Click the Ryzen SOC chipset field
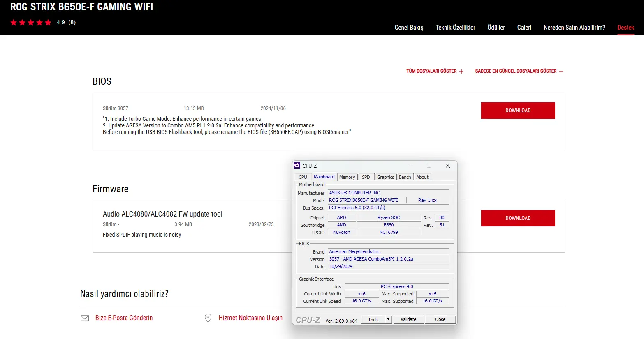 pyautogui.click(x=389, y=217)
